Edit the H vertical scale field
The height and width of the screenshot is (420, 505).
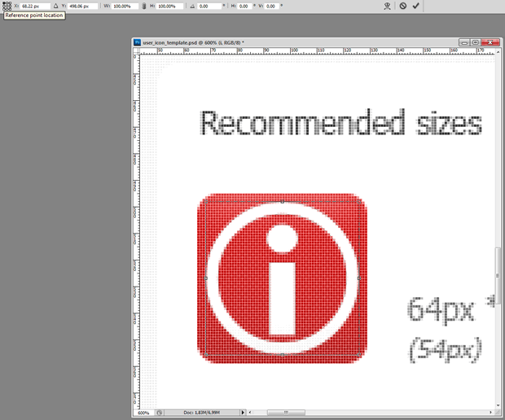[x=169, y=7]
